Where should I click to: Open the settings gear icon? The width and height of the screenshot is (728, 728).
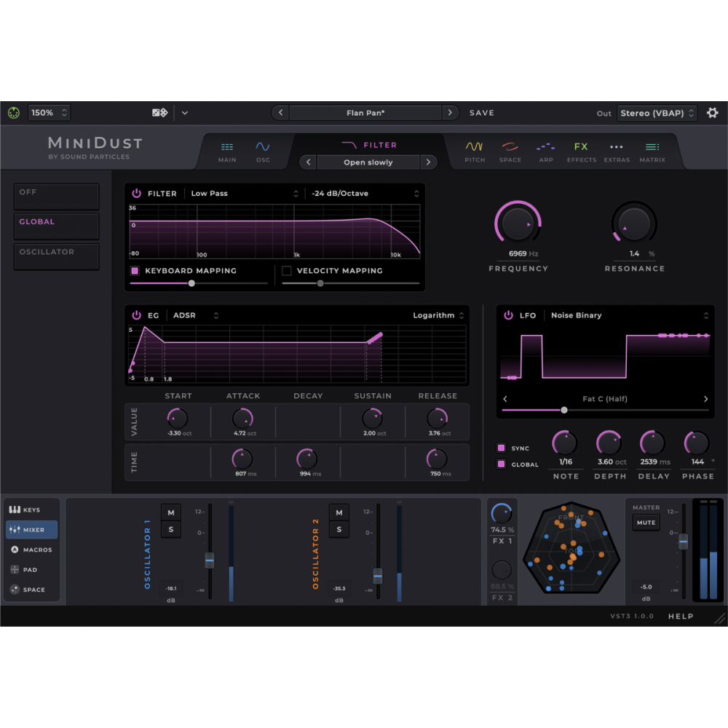pyautogui.click(x=712, y=113)
